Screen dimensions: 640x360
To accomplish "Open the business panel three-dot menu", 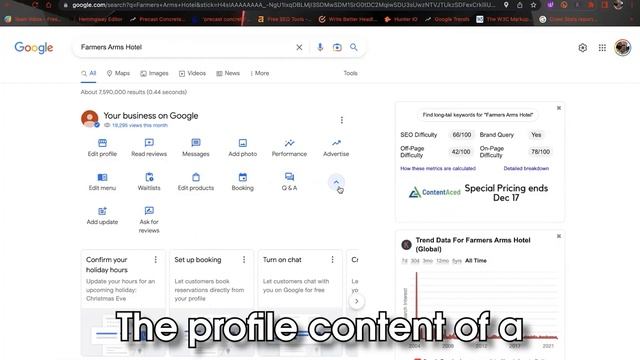I will 342,120.
